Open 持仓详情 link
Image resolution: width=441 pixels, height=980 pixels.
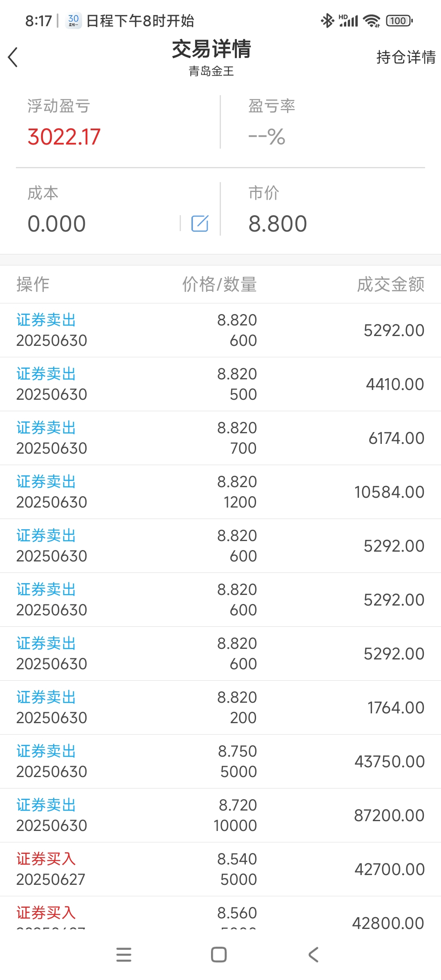[x=406, y=57]
